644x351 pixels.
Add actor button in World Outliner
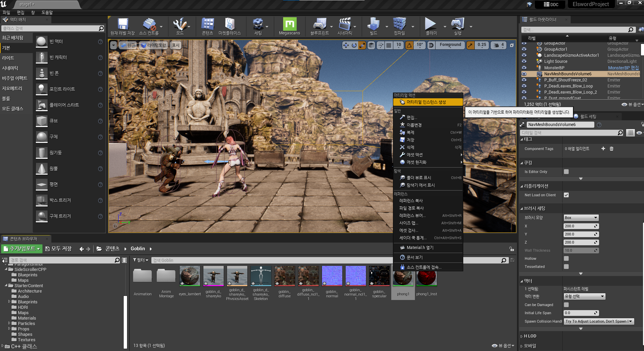[x=641, y=29]
